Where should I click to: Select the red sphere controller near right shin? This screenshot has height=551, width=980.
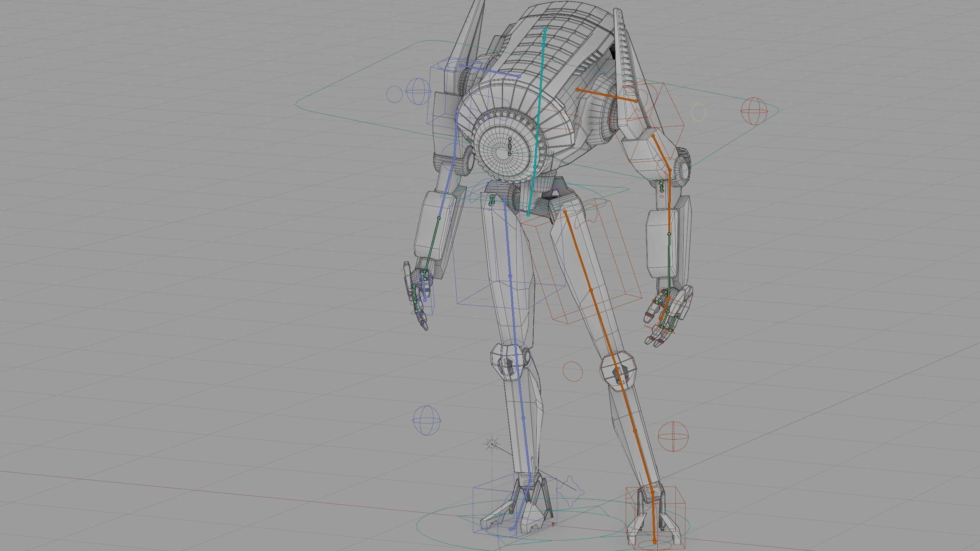tap(673, 436)
